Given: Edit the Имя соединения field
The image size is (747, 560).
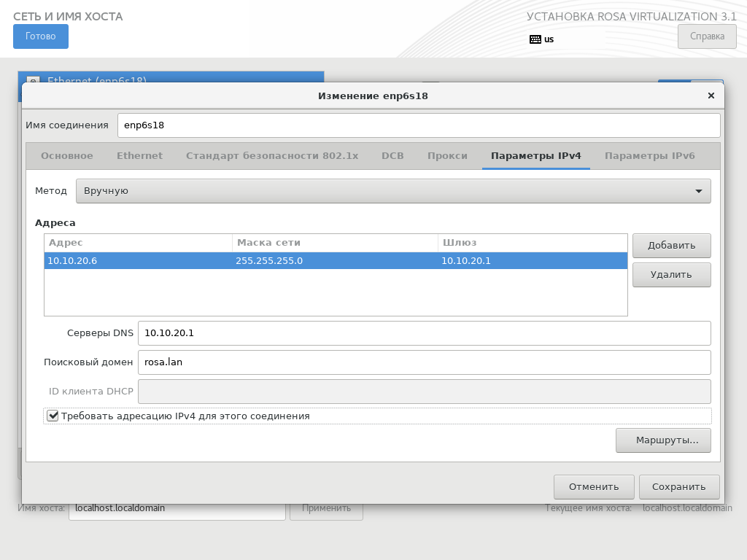Looking at the screenshot, I should pos(419,125).
